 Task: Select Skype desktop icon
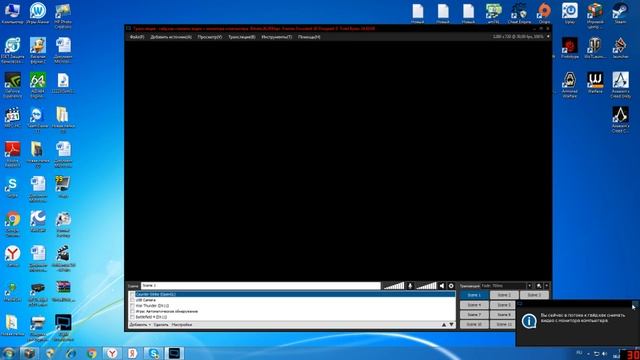[x=12, y=188]
